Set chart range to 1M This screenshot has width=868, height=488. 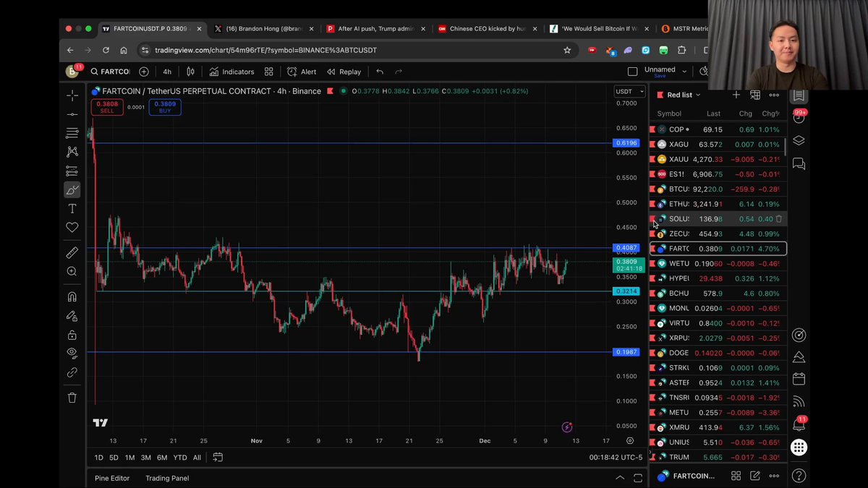(129, 458)
